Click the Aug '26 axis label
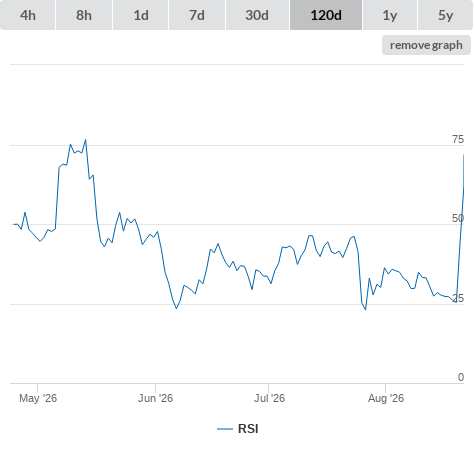This screenshot has width=474, height=455. pyautogui.click(x=386, y=398)
